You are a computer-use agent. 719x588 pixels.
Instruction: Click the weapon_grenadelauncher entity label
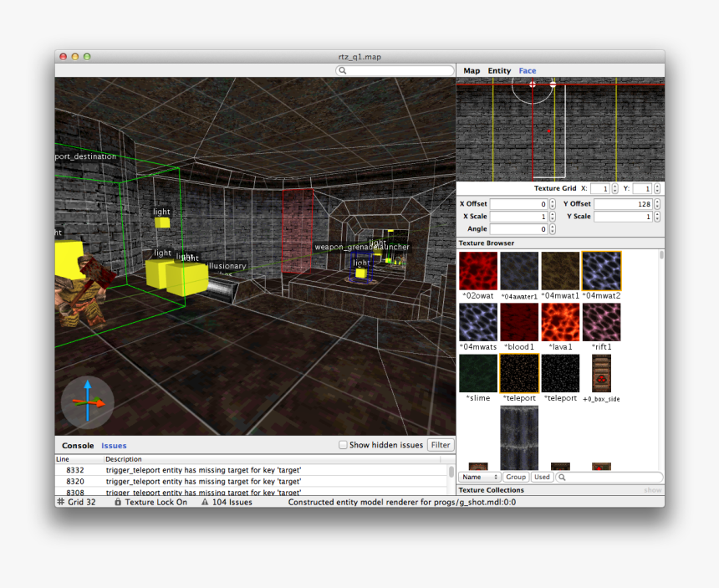click(362, 247)
